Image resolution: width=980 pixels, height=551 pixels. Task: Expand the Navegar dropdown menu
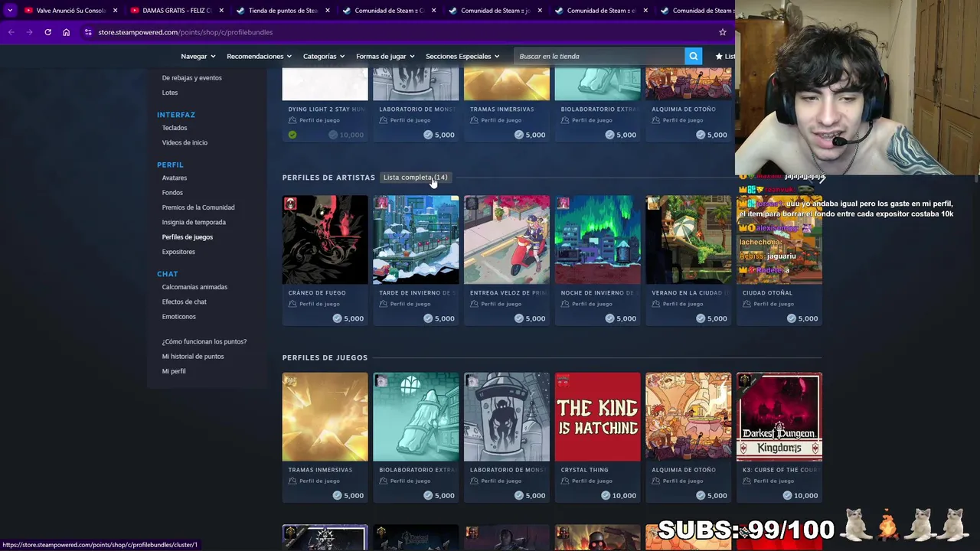pyautogui.click(x=198, y=56)
